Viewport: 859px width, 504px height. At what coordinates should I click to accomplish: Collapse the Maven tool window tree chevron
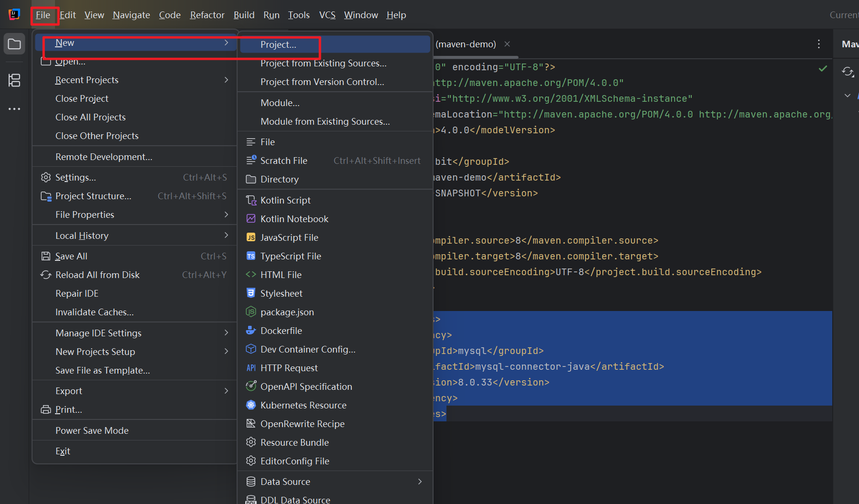click(x=848, y=96)
